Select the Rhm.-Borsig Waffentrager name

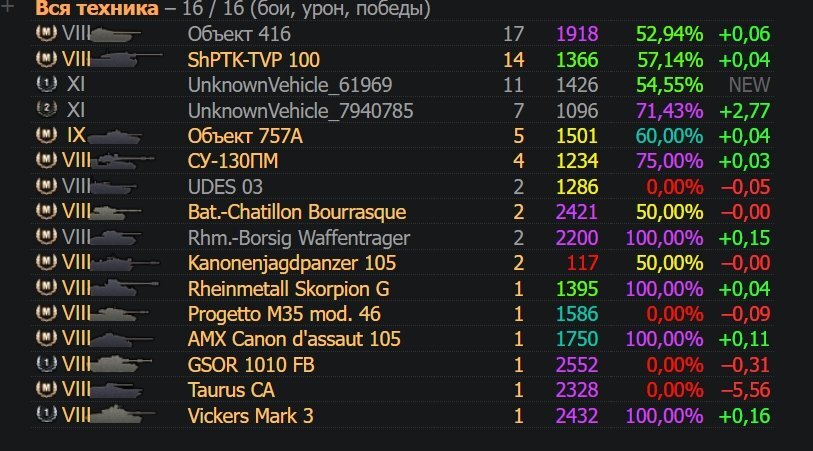coord(299,238)
